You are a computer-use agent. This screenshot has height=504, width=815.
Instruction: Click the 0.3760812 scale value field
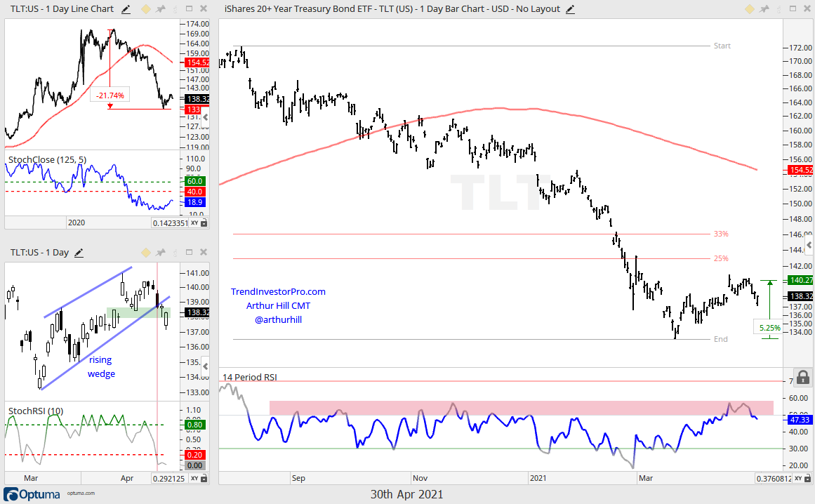(774, 478)
